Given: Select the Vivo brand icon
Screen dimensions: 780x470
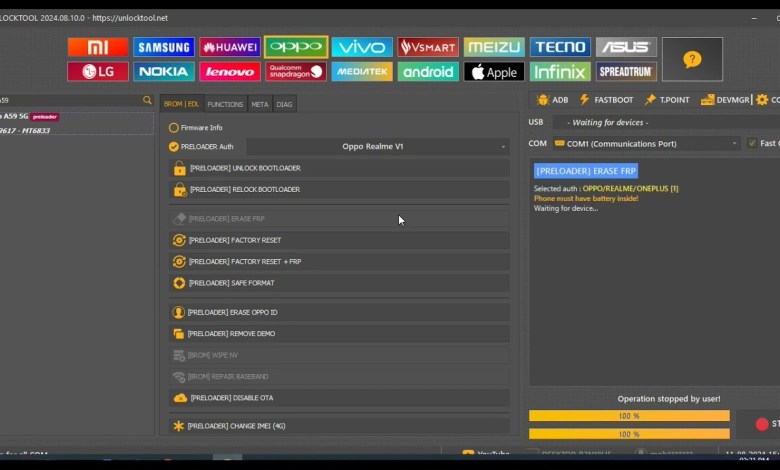Looking at the screenshot, I should point(362,47).
